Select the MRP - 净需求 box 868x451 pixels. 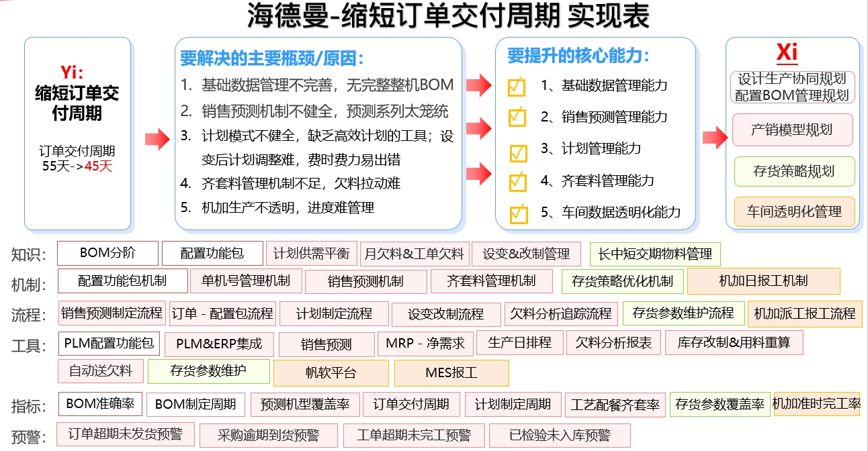425,344
